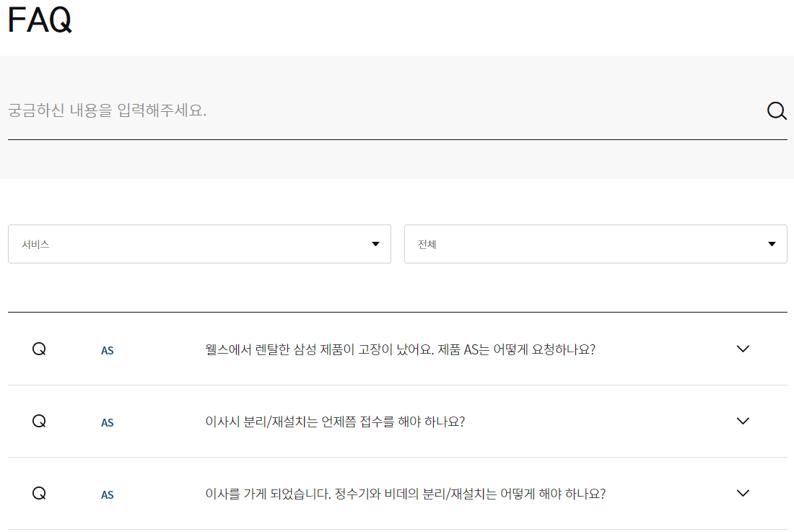Click the search magnifier icon
The width and height of the screenshot is (794, 532).
tap(777, 111)
